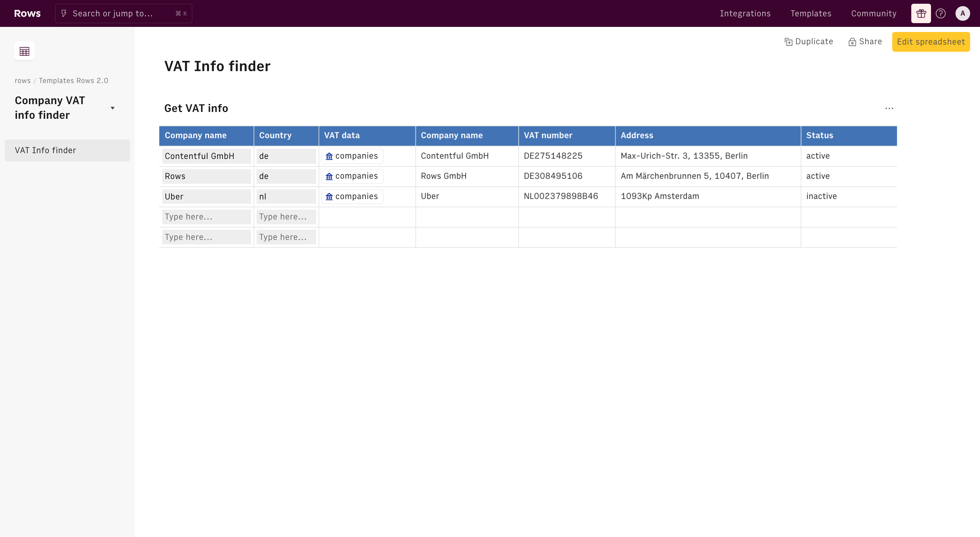This screenshot has height=537, width=980.
Task: Open the rows breadcrumb link
Action: click(22, 81)
